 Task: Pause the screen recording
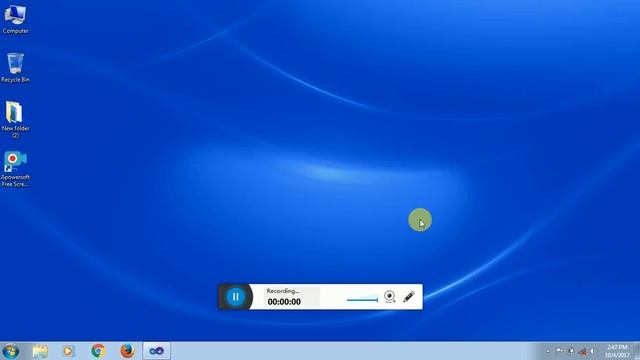236,297
